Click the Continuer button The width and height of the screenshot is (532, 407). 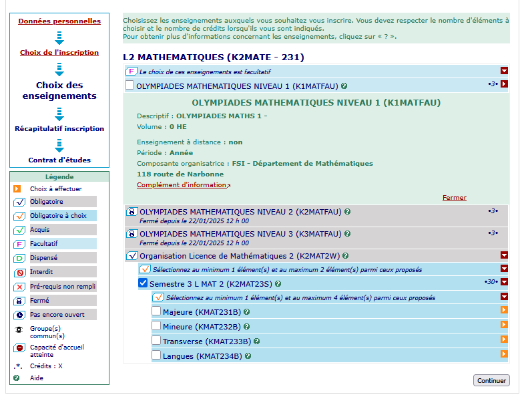coord(491,380)
